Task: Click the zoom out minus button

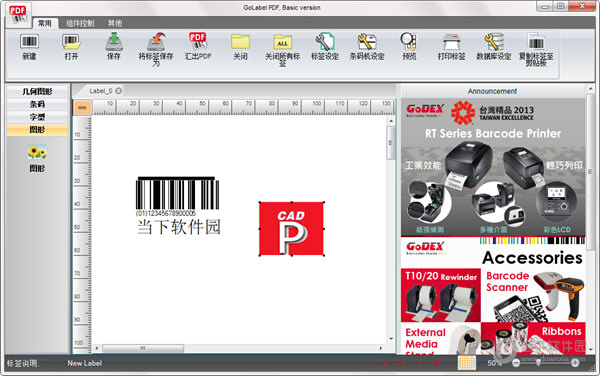Action: click(x=516, y=363)
